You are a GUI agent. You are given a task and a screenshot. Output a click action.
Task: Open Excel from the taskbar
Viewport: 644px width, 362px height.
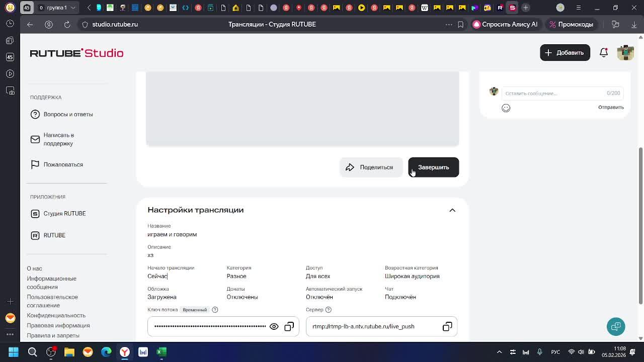pyautogui.click(x=162, y=352)
